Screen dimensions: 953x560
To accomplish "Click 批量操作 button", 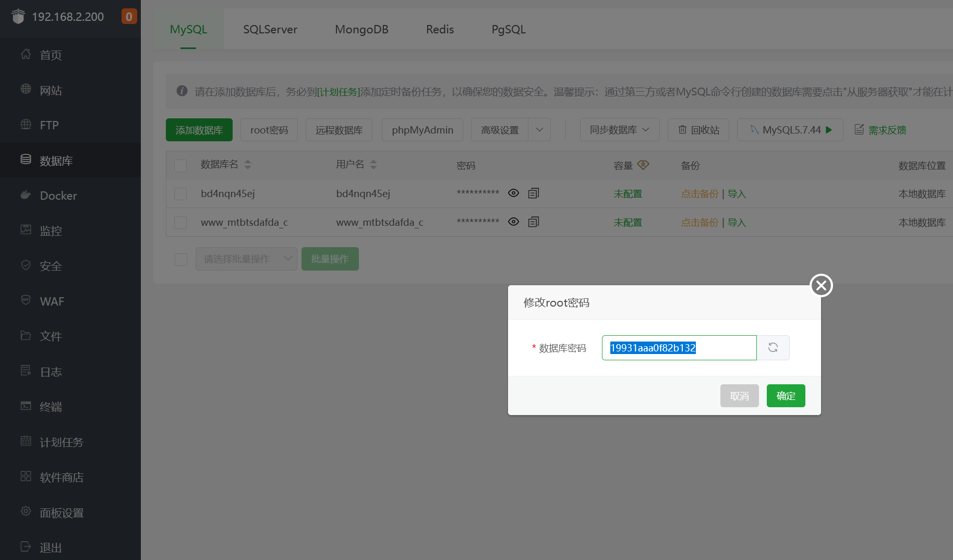I will point(330,259).
